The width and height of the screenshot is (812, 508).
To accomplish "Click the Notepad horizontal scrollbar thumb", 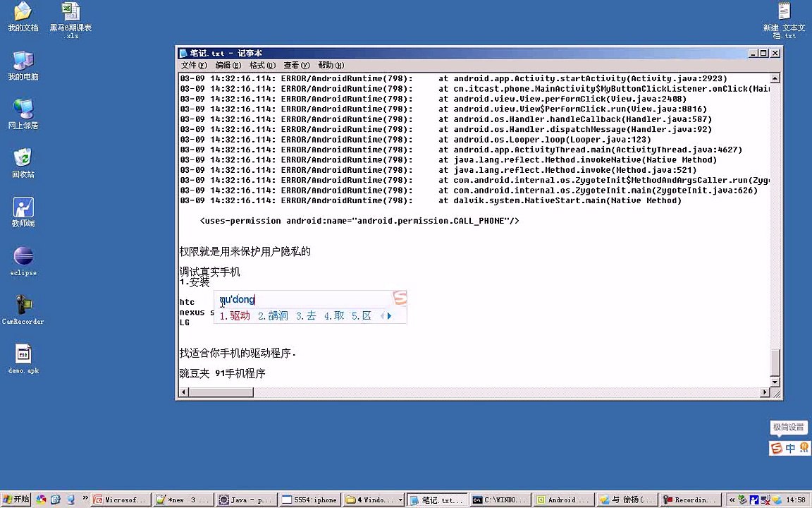I will [221, 392].
